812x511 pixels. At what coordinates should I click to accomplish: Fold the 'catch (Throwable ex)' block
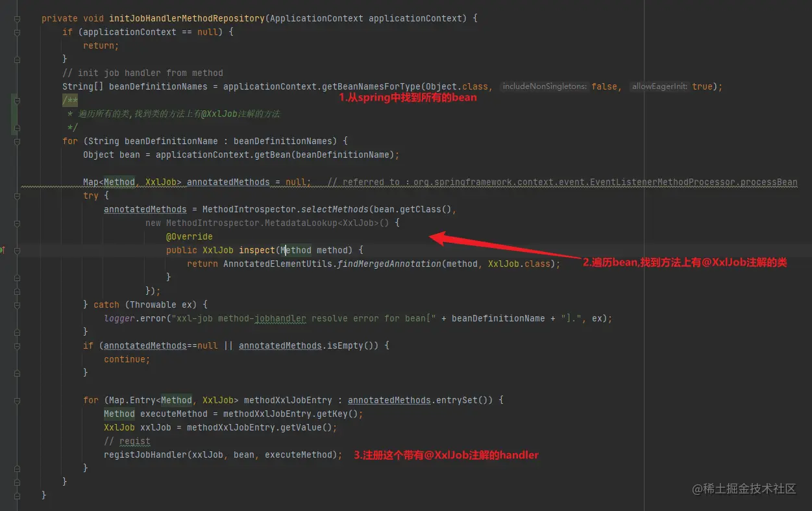coord(17,305)
